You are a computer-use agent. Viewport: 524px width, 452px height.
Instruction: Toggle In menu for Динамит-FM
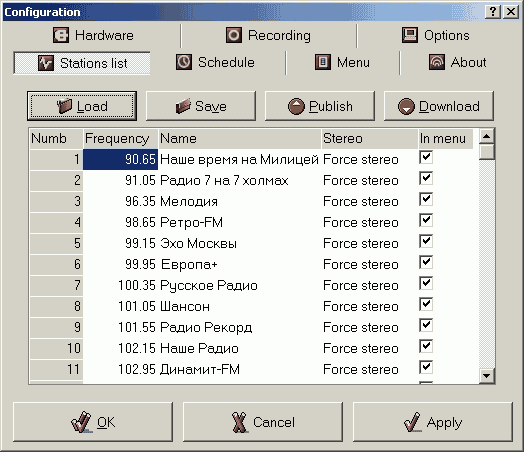[426, 367]
